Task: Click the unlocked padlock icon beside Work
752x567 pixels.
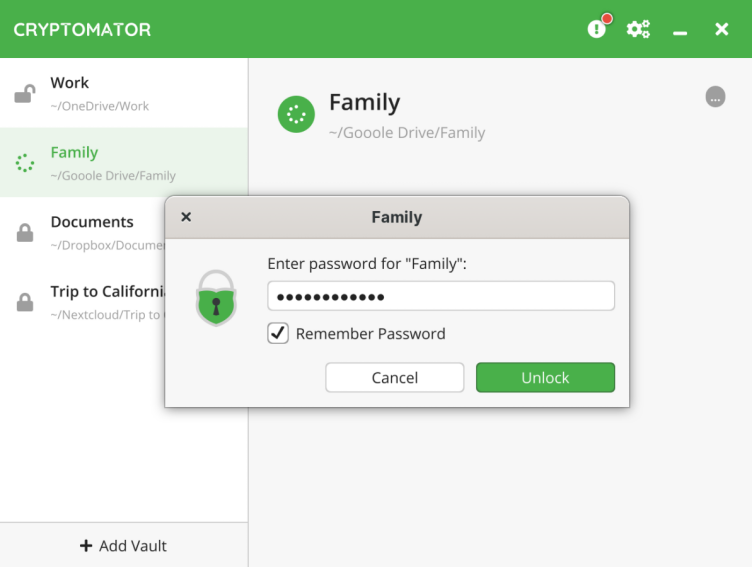Action: pos(25,94)
